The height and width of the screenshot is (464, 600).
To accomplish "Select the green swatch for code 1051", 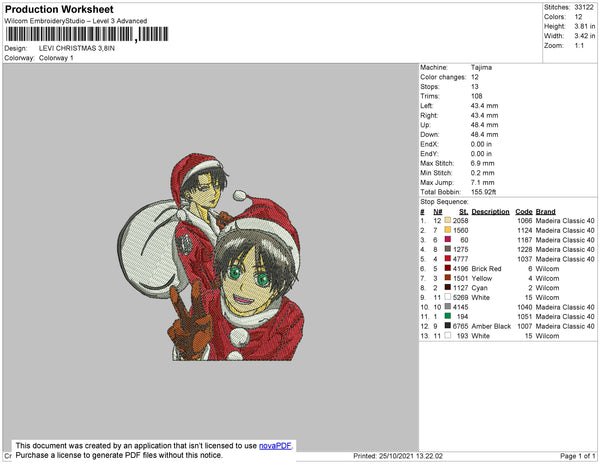I will pyautogui.click(x=448, y=316).
